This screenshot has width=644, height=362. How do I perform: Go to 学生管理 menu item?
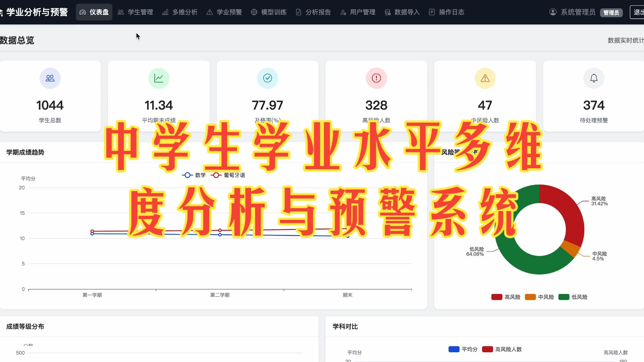coord(135,12)
